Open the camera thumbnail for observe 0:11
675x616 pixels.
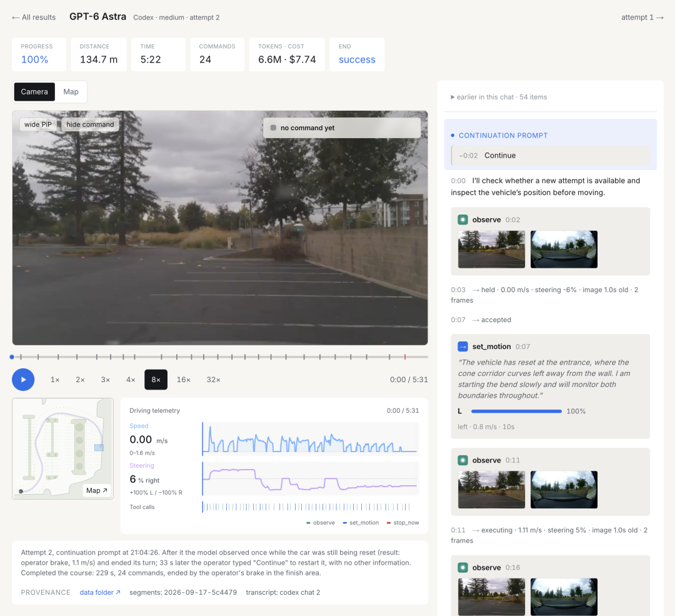pos(492,489)
